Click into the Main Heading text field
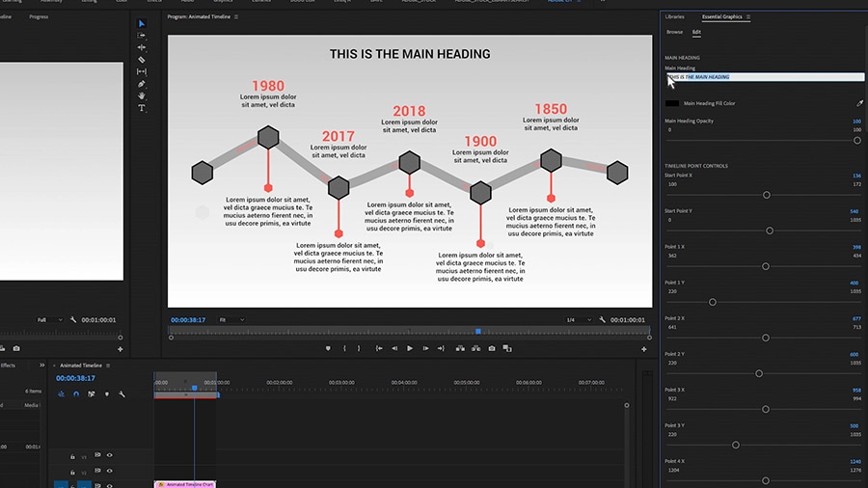Image resolution: width=868 pixels, height=488 pixels. [765, 77]
